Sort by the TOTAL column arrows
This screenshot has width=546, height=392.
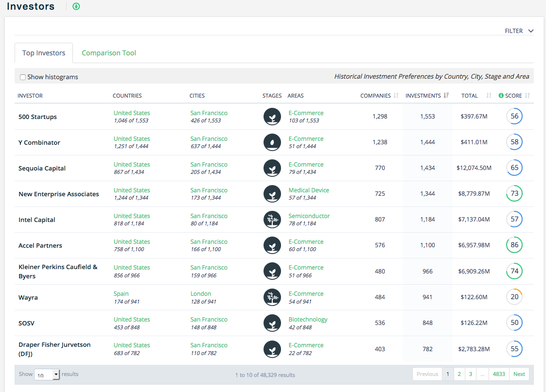coord(489,95)
